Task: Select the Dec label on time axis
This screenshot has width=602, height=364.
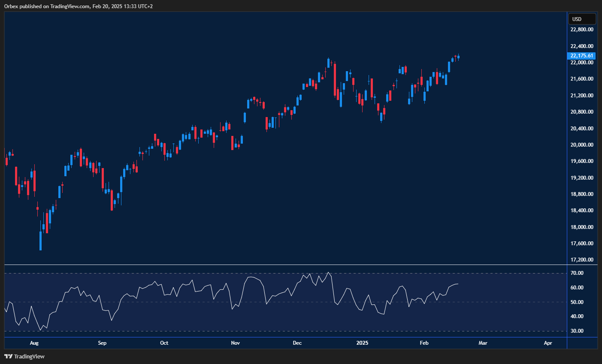Action: pos(297,343)
